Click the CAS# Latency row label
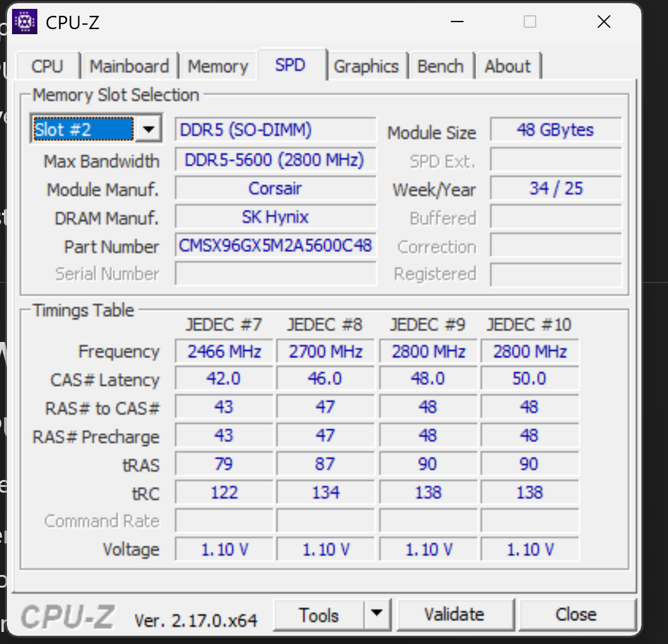This screenshot has width=668, height=644. (x=105, y=380)
